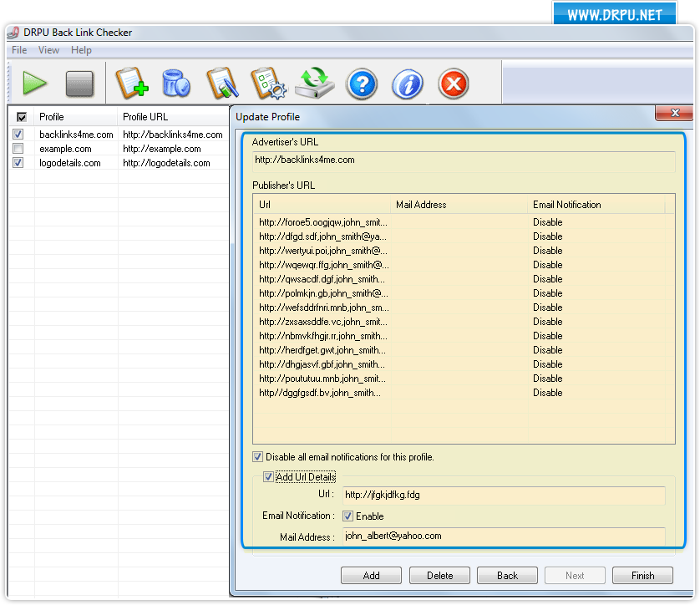Open the View menu

(48, 50)
